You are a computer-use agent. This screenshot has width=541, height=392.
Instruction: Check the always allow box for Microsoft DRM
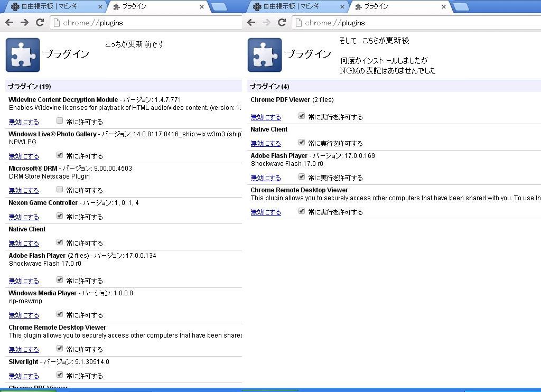[60, 190]
